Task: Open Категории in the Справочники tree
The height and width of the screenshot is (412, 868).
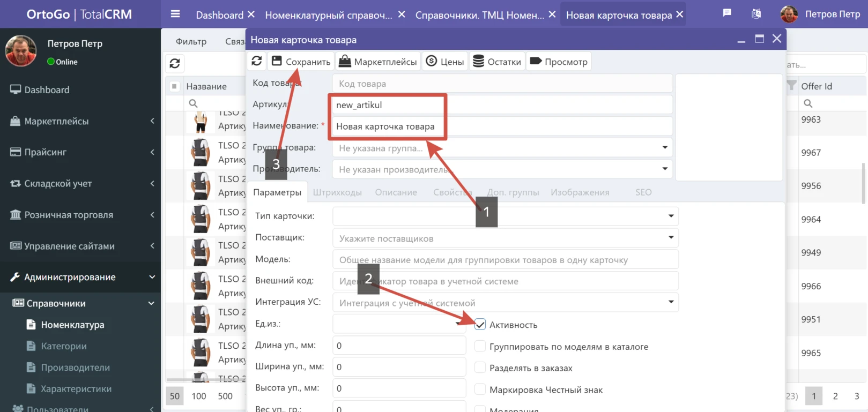Action: tap(64, 346)
